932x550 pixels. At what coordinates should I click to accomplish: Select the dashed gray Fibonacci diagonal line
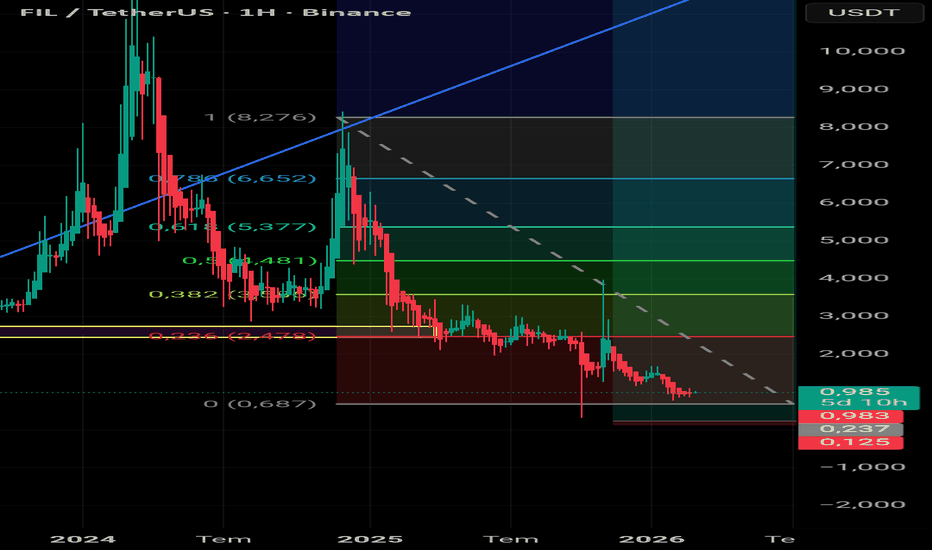click(x=565, y=260)
